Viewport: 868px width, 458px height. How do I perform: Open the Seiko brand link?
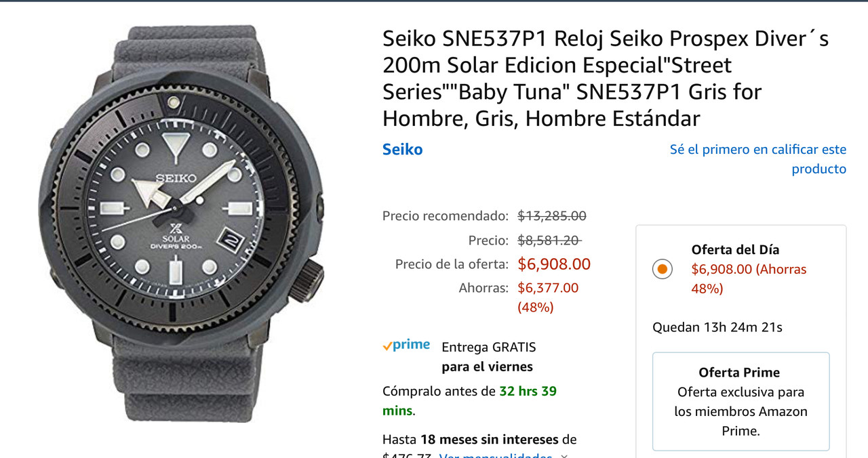point(403,149)
